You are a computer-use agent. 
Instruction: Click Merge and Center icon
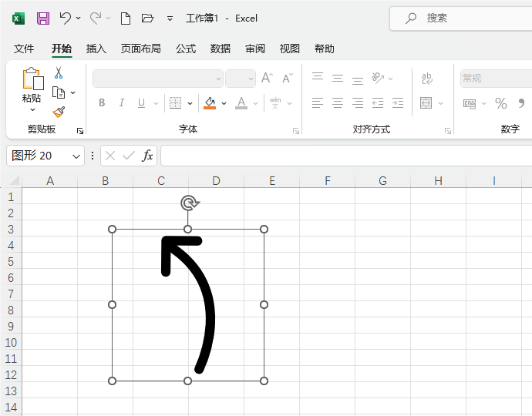(x=426, y=102)
